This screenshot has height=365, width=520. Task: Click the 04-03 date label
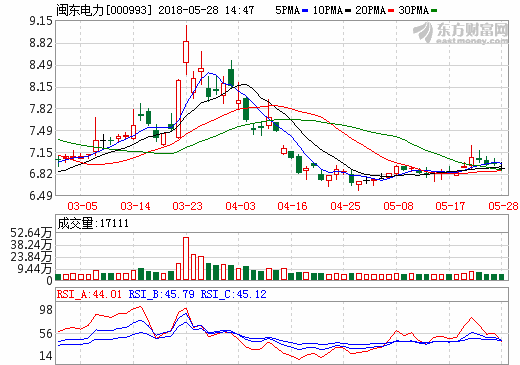coord(240,206)
